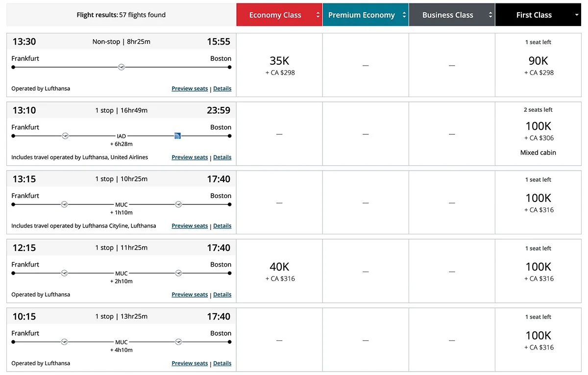Screen dimensions: 588x375
Task: Click United Airlines icon on 13:10 flight route
Action: [177, 136]
